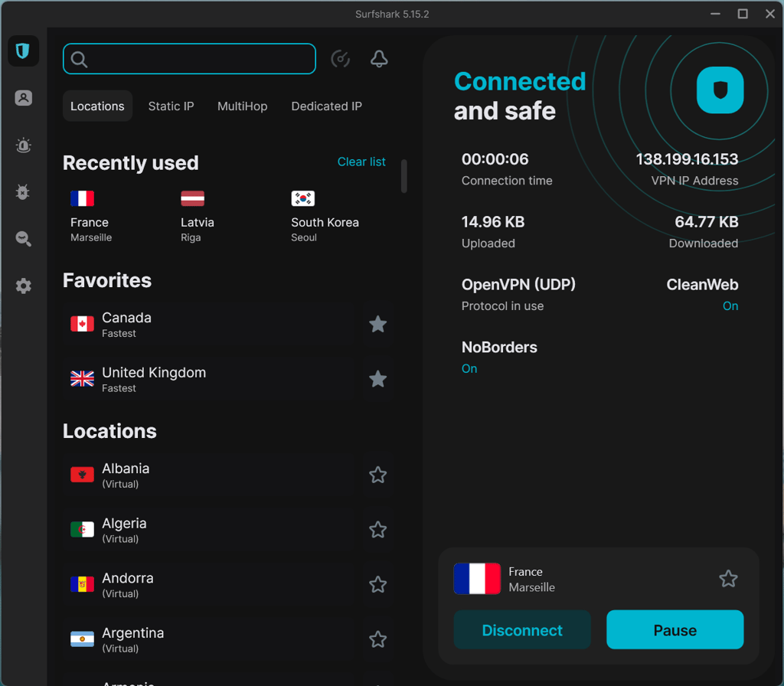Image resolution: width=784 pixels, height=686 pixels.
Task: Switch to the MultiHop tab
Action: click(x=243, y=106)
